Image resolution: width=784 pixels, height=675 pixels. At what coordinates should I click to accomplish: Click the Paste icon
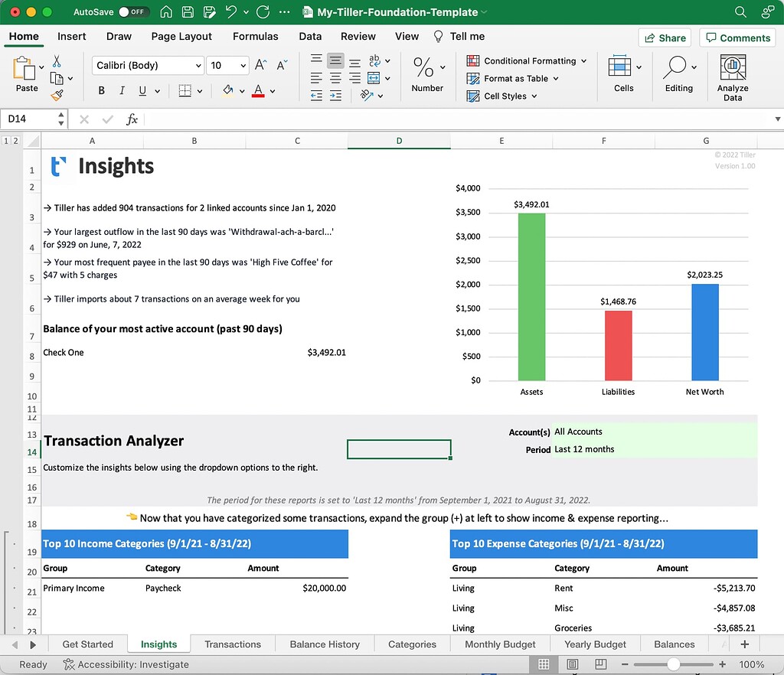pyautogui.click(x=25, y=71)
